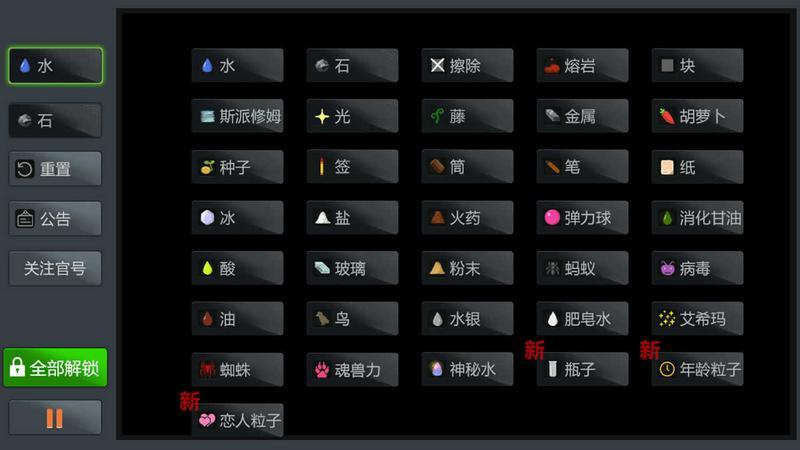This screenshot has width=800, height=450.
Task: Pick the 魂兽力 paw element
Action: [352, 369]
